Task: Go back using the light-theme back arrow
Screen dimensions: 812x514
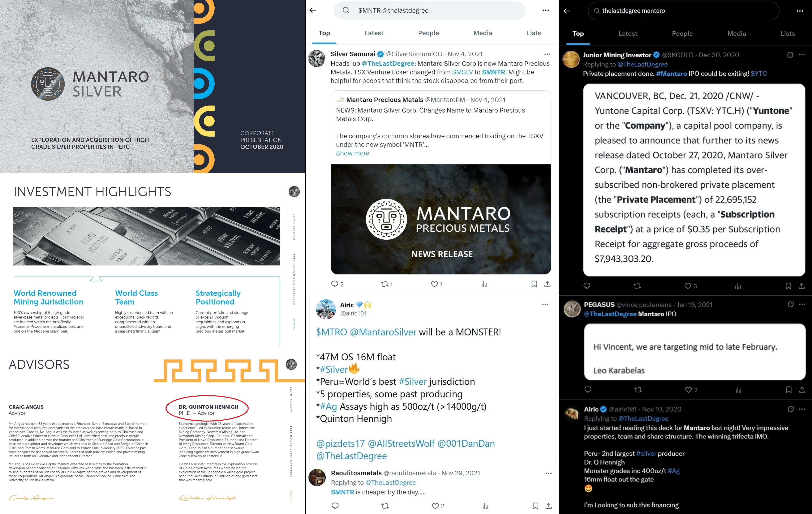Action: tap(313, 11)
